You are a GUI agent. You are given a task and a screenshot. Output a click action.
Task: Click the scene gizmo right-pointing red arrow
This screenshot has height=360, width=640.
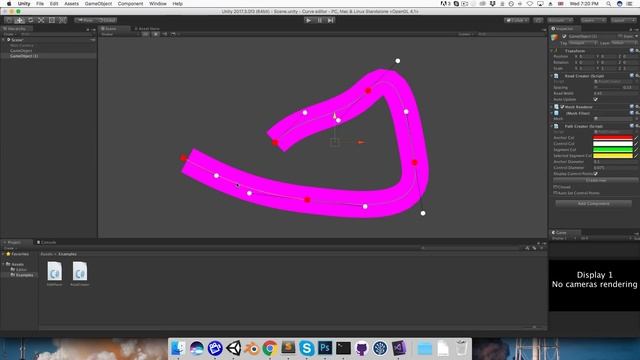click(x=360, y=142)
